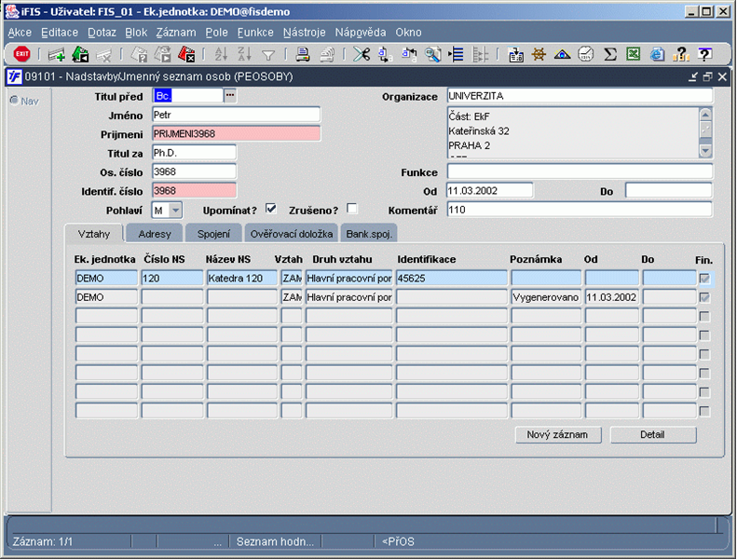Click the sort ascending A-Z icon
The image size is (737, 560).
coord(221,55)
